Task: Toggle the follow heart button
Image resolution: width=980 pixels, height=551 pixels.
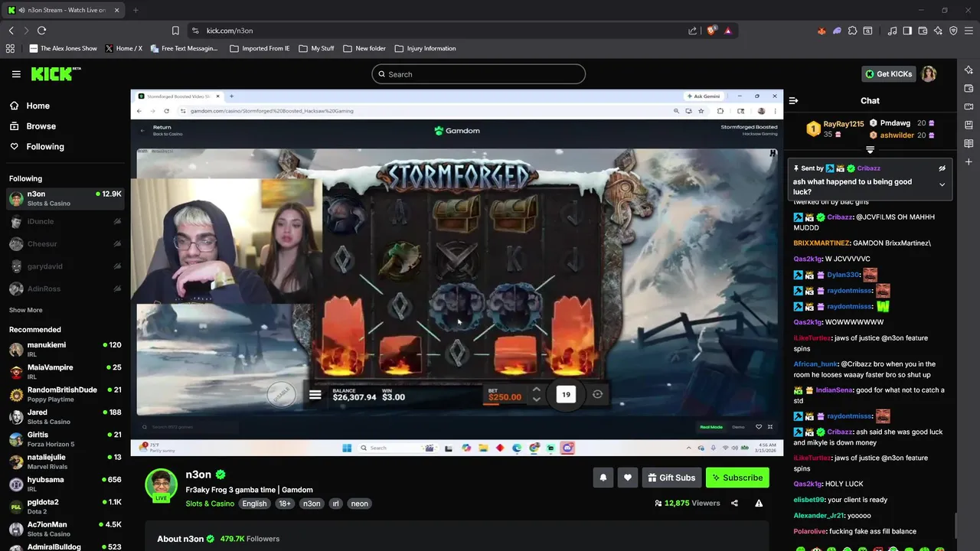Action: (627, 478)
